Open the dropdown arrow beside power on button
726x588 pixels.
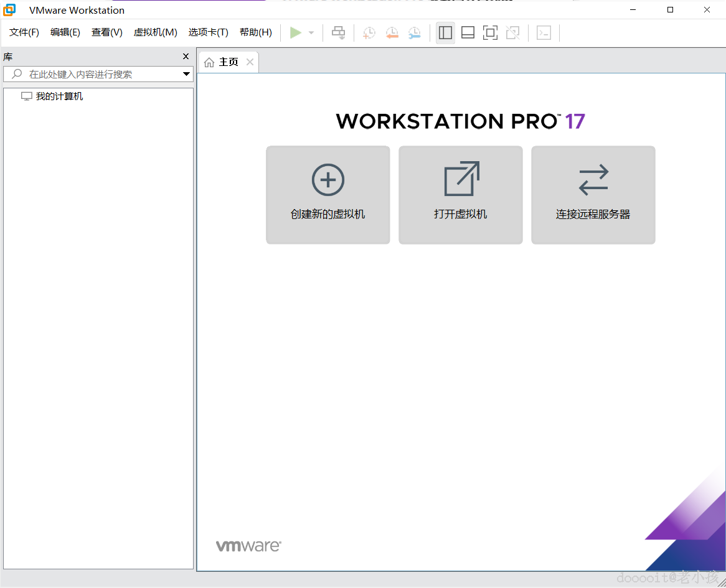point(311,33)
